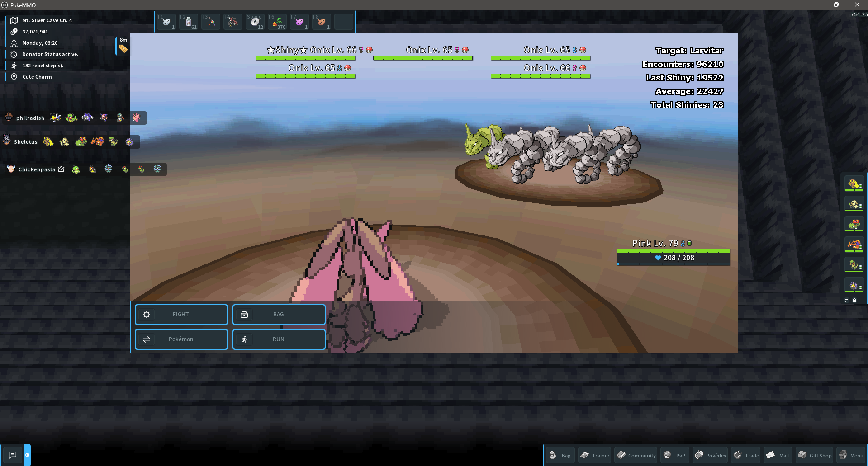Viewport: 868px width, 466px height.
Task: Click the money icon next to $7,071,941
Action: pyautogui.click(x=14, y=32)
